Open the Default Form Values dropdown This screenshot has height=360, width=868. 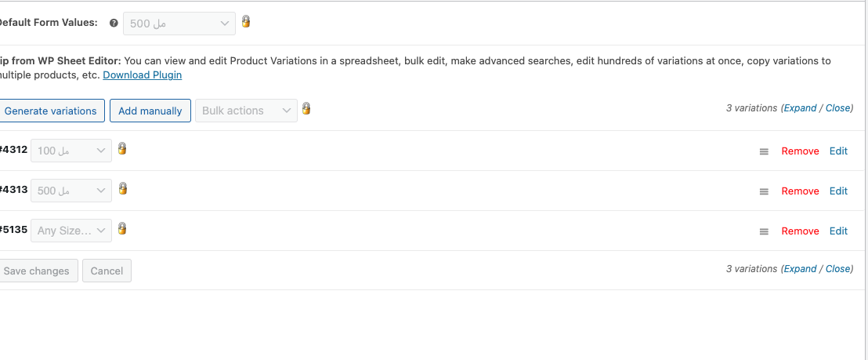179,24
